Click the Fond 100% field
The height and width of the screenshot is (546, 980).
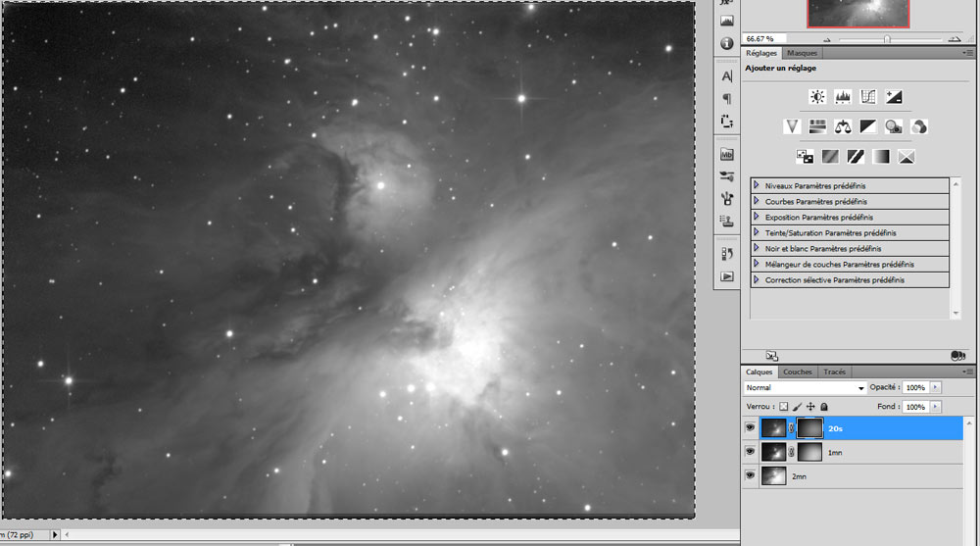[x=916, y=407]
